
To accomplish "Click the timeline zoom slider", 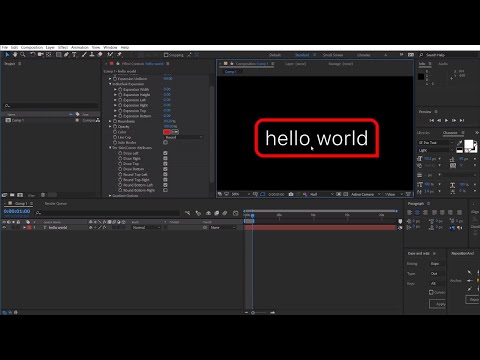I will tap(259, 313).
